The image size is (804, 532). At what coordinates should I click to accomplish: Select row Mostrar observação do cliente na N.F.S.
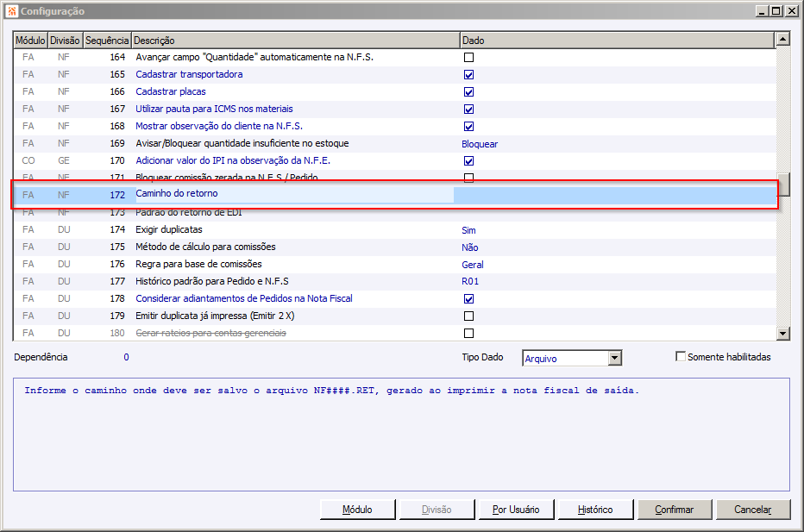[x=395, y=126]
